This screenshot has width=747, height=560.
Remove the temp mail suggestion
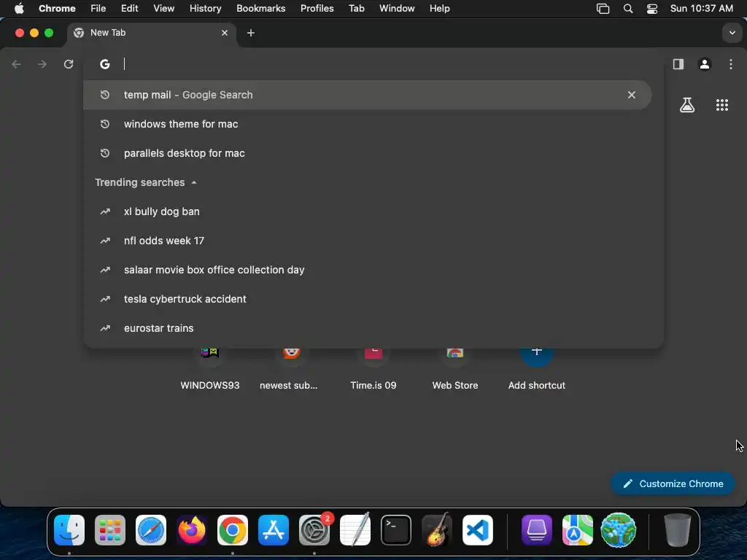pyautogui.click(x=631, y=95)
